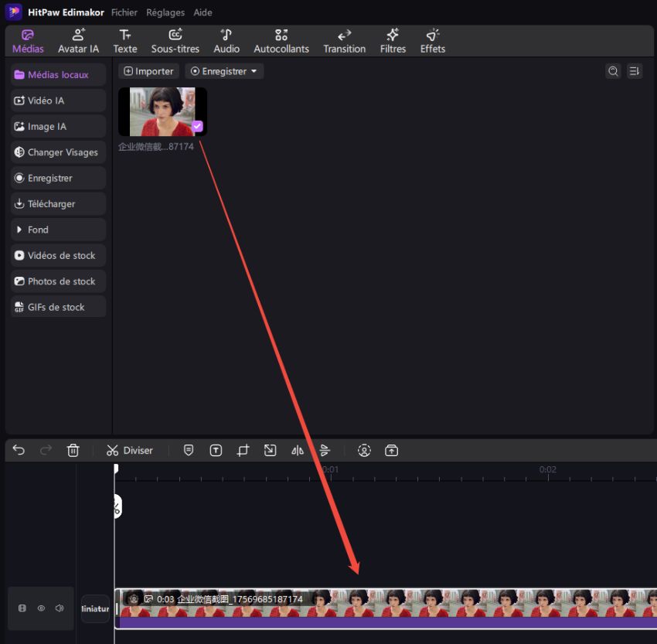
Task: Click the export frame icon in toolbar
Action: pyautogui.click(x=392, y=450)
